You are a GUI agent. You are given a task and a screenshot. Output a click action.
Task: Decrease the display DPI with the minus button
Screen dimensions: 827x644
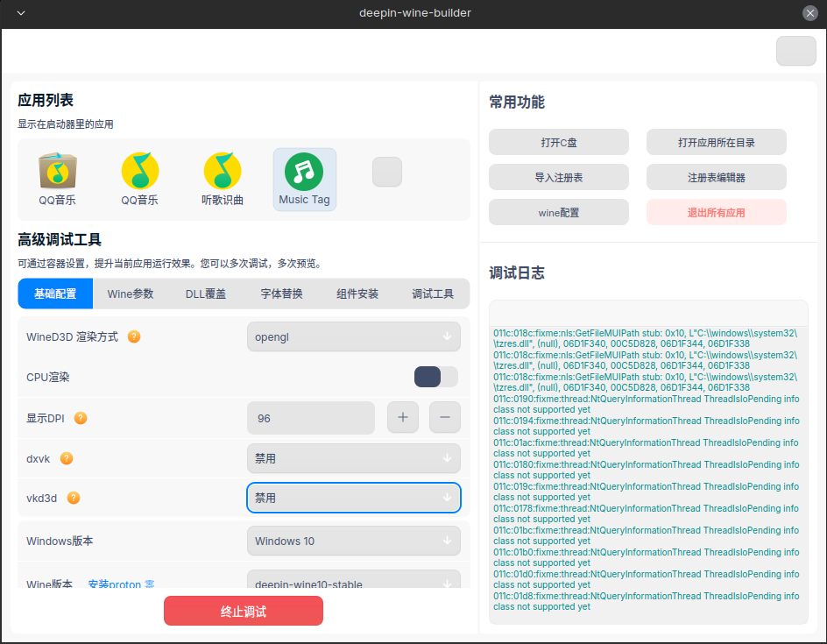(445, 417)
